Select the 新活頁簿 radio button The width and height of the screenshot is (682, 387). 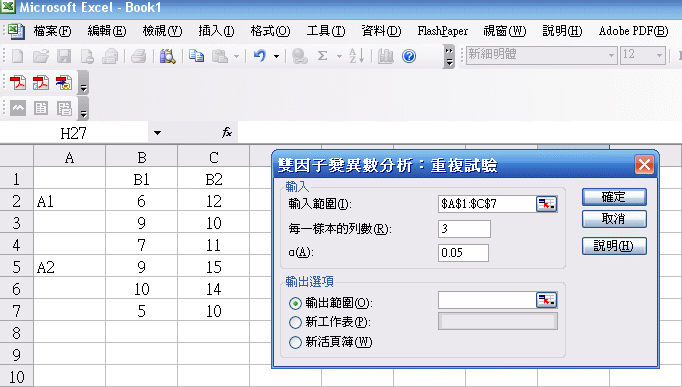click(295, 342)
